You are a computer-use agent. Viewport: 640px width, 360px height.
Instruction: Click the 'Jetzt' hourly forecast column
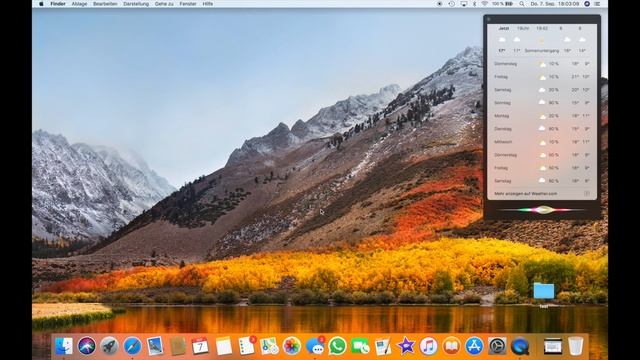(x=503, y=40)
